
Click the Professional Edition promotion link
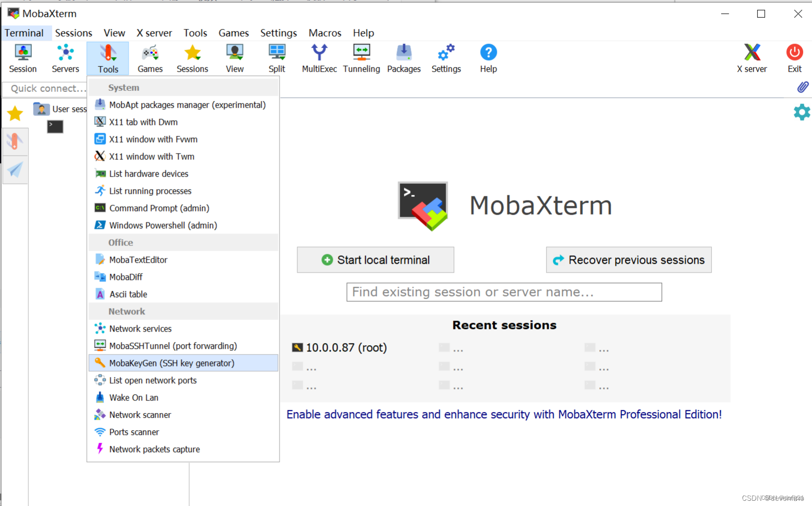point(504,415)
